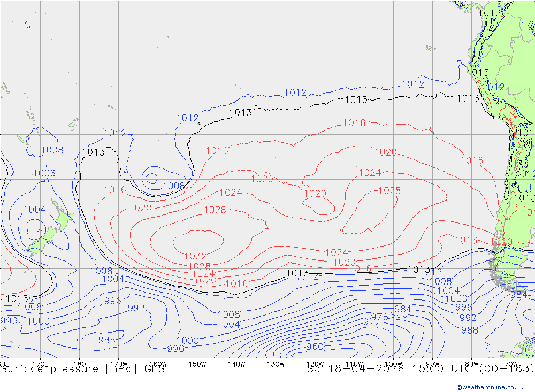535x392 pixels.
Task: Select the 110W longitude label
Action: coord(354,364)
